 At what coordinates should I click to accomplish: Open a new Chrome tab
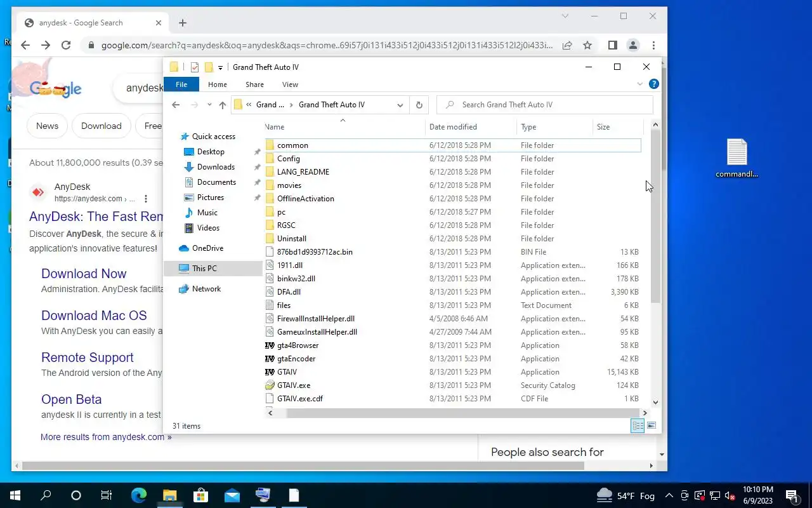(183, 23)
